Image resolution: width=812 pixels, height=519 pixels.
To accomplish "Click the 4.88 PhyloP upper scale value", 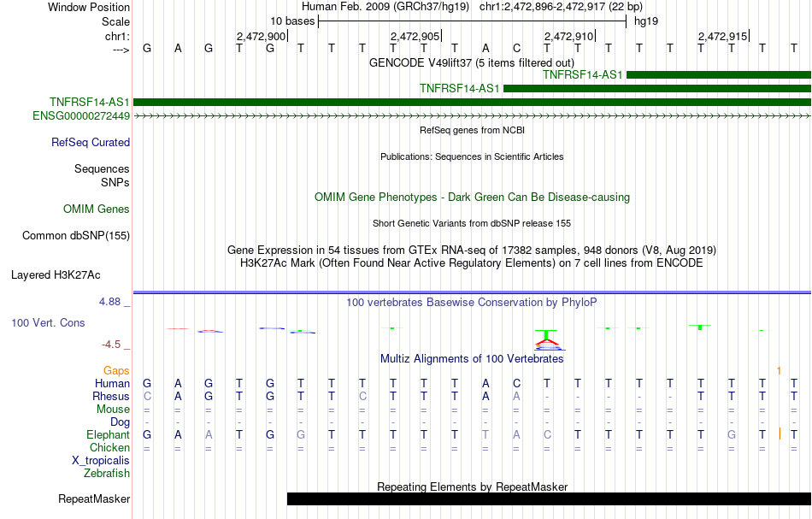I will pos(109,302).
